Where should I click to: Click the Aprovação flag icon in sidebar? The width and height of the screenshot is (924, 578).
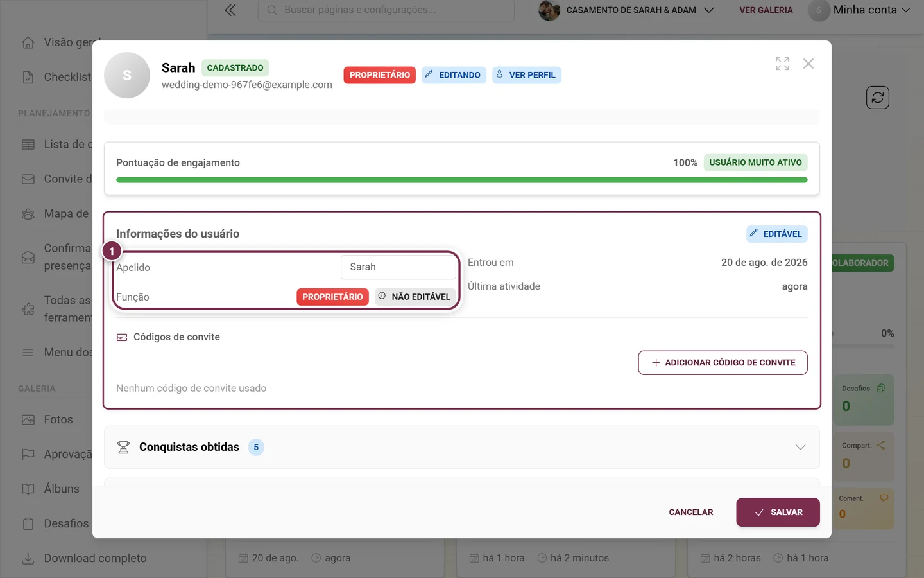coord(28,454)
